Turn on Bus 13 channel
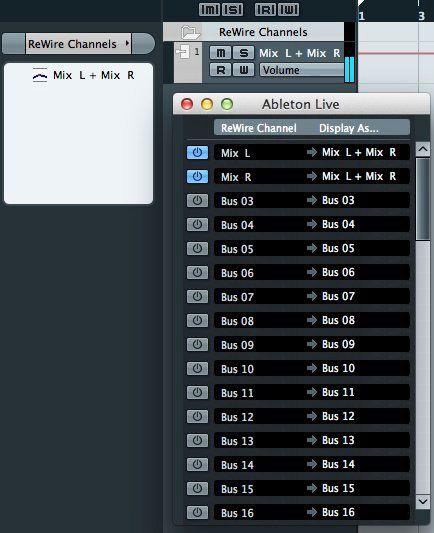The image size is (434, 533). [x=197, y=441]
